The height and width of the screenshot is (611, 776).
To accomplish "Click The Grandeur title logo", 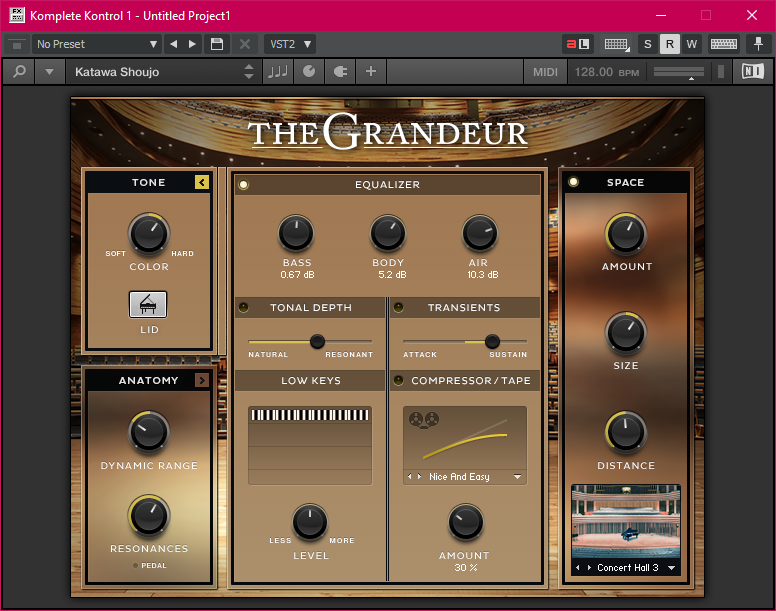I will 388,132.
